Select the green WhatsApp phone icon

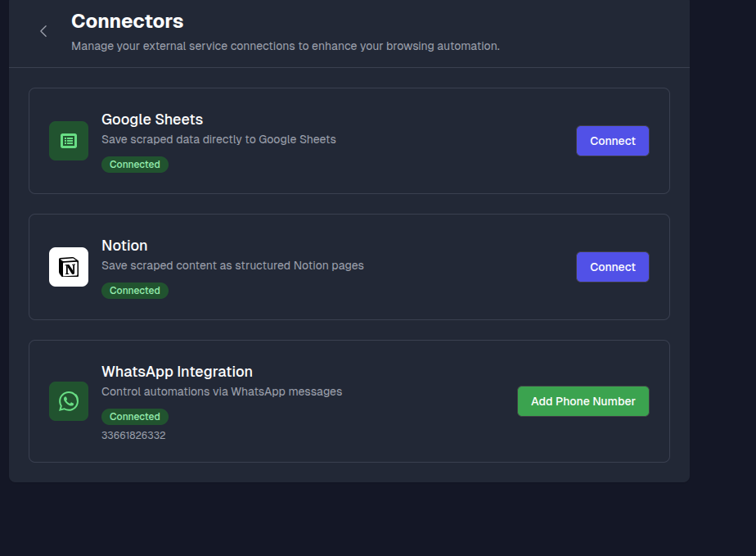pos(68,400)
